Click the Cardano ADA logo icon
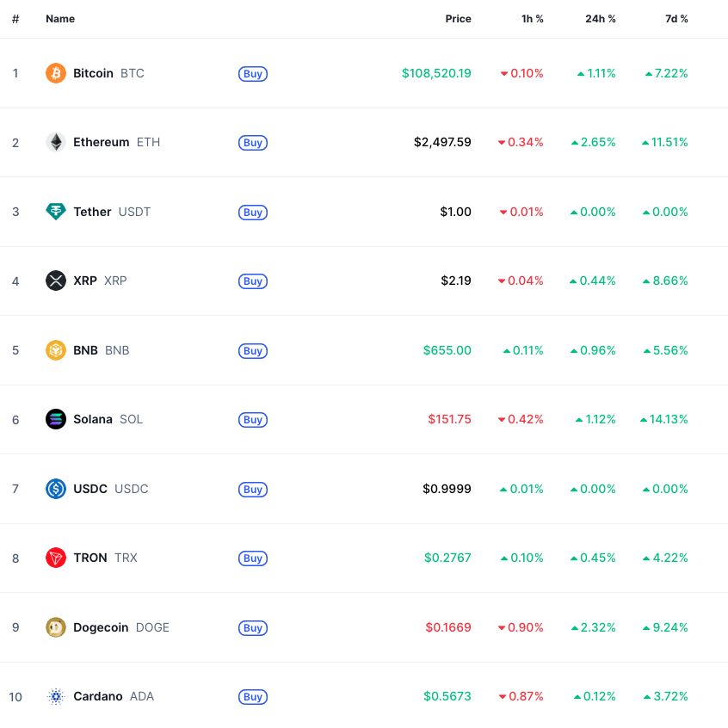728x728 pixels. 56,696
